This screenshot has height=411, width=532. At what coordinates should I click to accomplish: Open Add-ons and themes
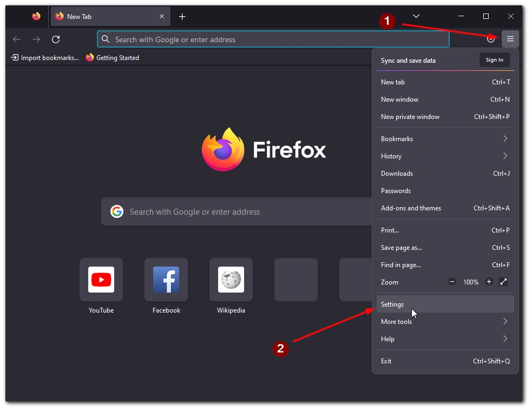(x=445, y=208)
